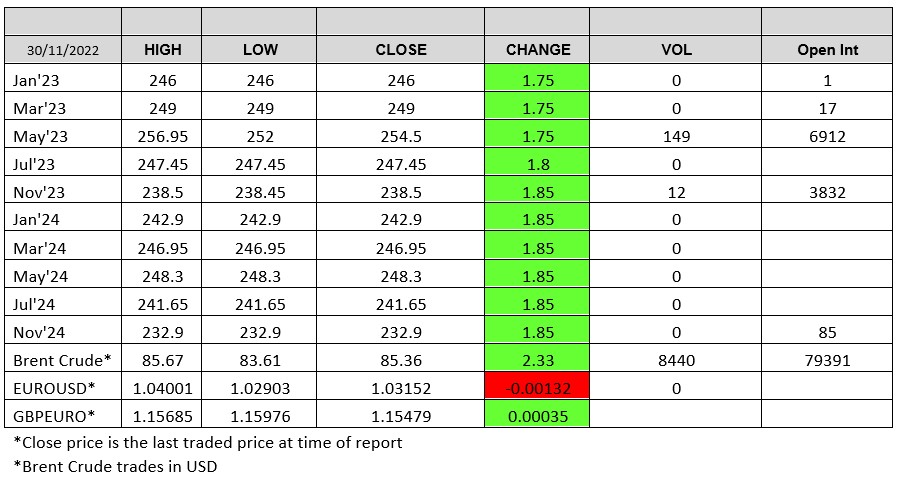
Task: Click the CHANGE column header
Action: tap(538, 49)
